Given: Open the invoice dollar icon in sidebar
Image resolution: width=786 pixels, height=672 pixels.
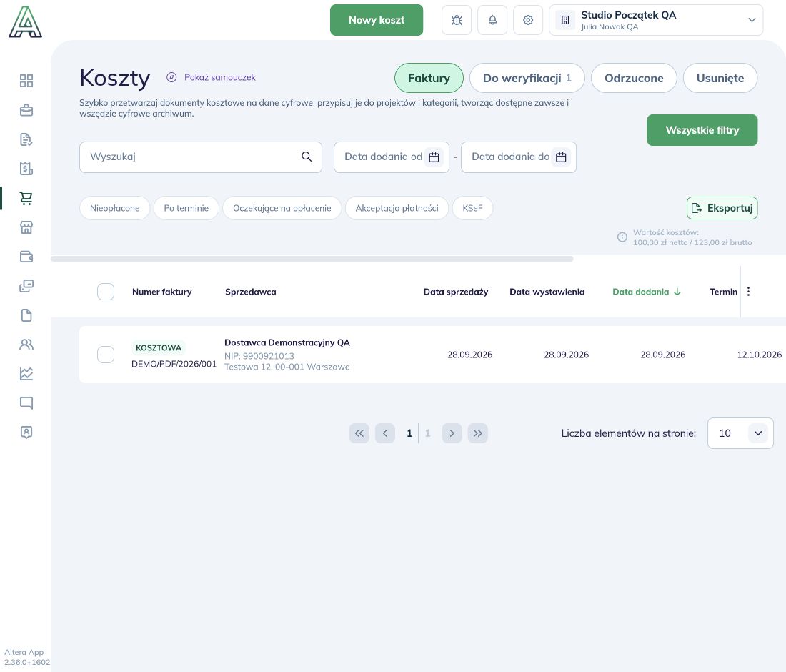Looking at the screenshot, I should pos(26,169).
